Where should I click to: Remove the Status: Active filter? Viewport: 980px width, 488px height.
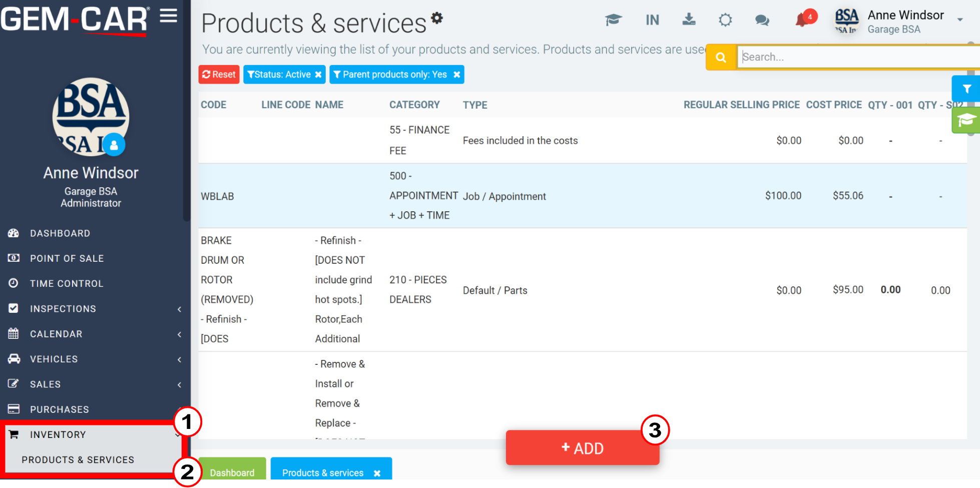coord(318,75)
